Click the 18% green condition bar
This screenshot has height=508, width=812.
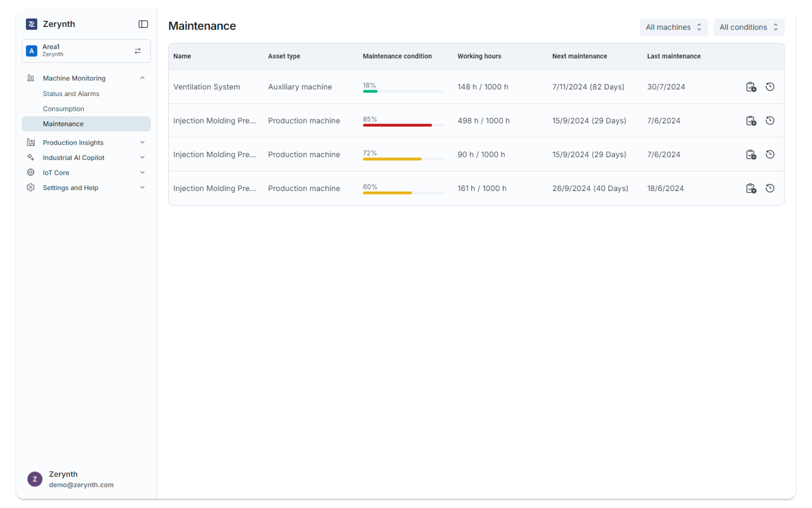(403, 91)
